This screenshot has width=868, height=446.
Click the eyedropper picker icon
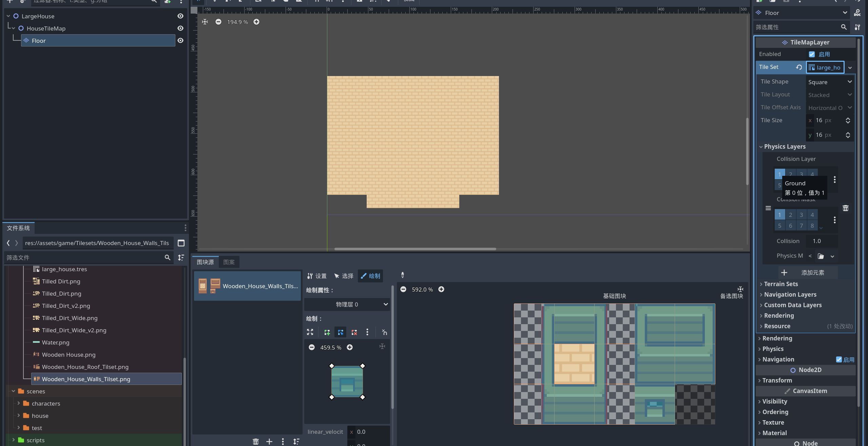pos(402,275)
